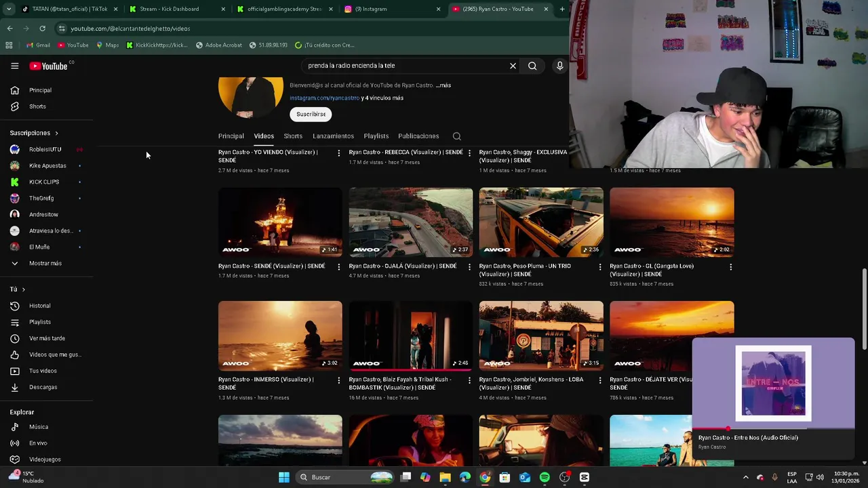Expand the Tú section chevron
The width and height of the screenshot is (868, 488).
point(23,290)
